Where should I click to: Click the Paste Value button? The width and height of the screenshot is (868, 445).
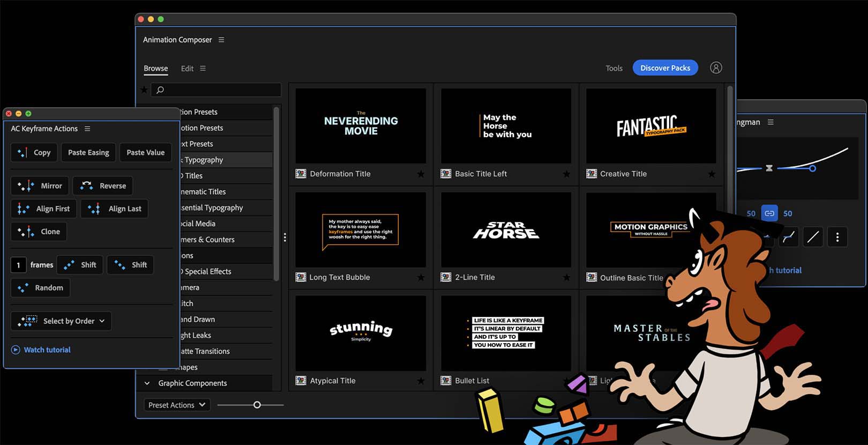point(146,152)
